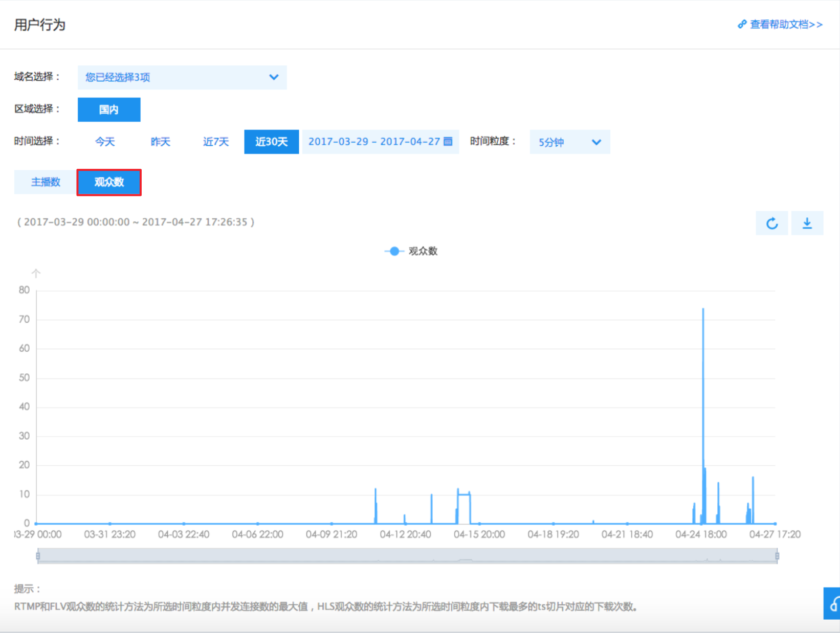Select the 国内 region button
Viewport: 840px width, 633px height.
pyautogui.click(x=109, y=109)
